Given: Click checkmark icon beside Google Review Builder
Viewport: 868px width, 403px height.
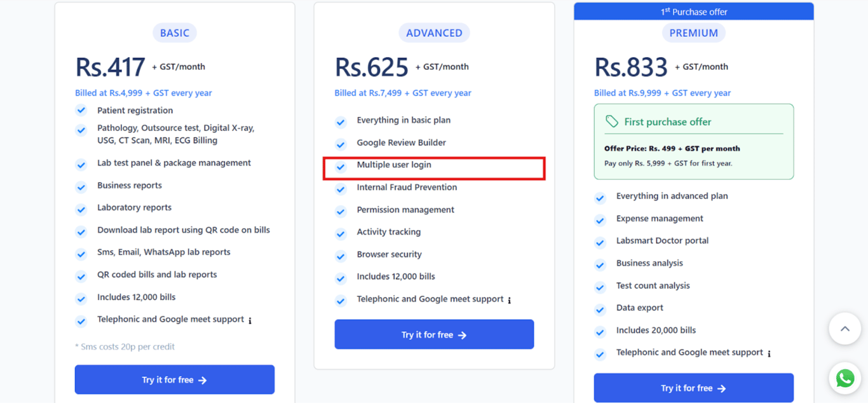Looking at the screenshot, I should (341, 144).
